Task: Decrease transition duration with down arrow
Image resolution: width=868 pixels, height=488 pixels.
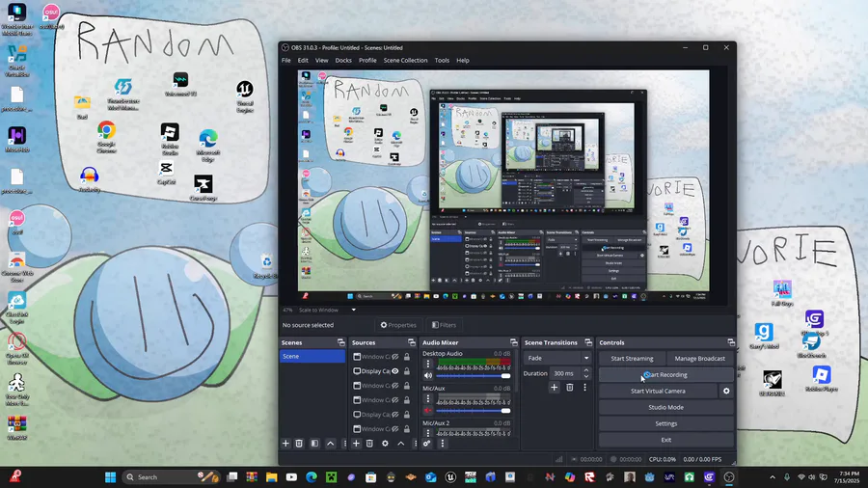Action: [x=586, y=377]
